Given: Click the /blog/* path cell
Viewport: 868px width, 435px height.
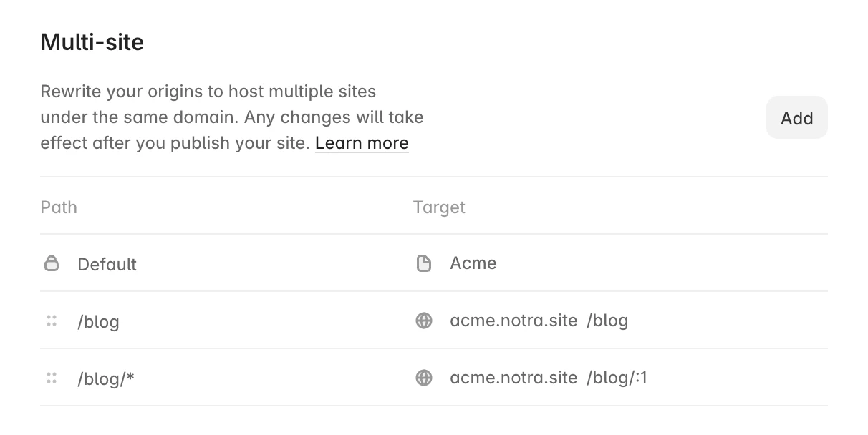Looking at the screenshot, I should tap(106, 378).
